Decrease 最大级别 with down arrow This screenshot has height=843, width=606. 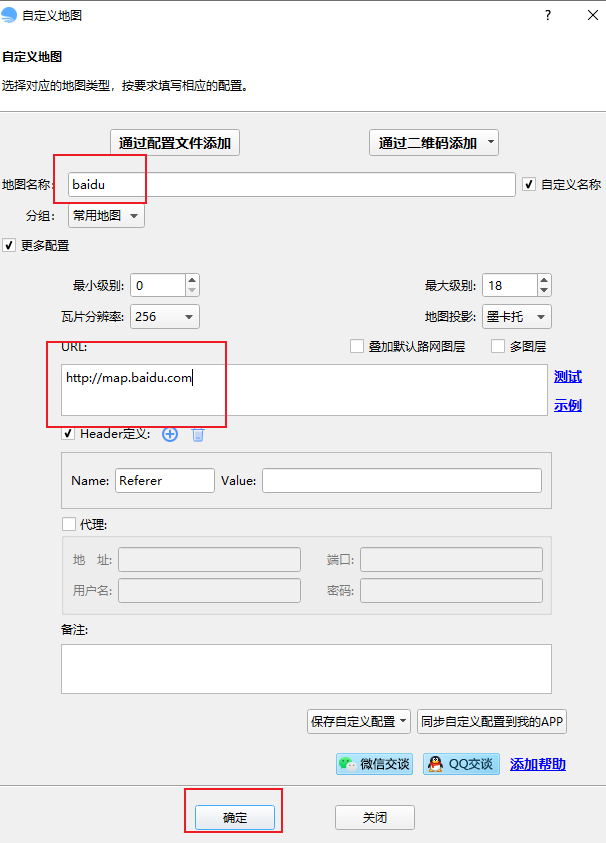[544, 291]
